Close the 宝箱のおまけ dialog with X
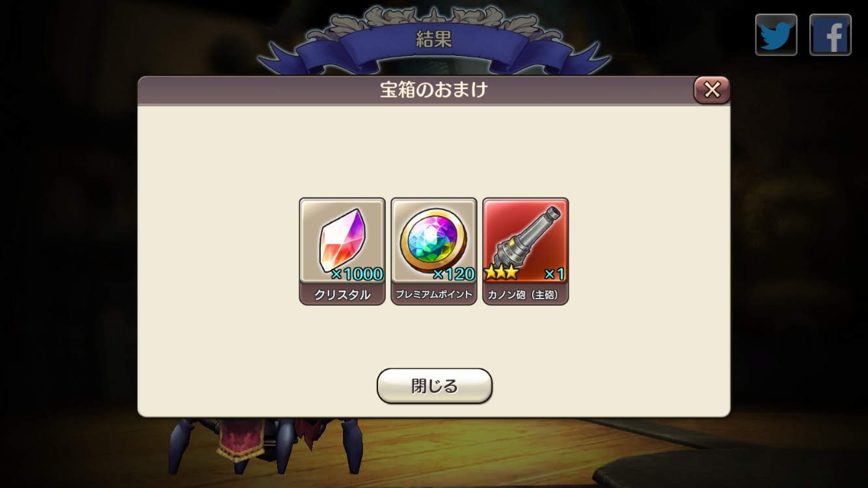 [x=712, y=90]
